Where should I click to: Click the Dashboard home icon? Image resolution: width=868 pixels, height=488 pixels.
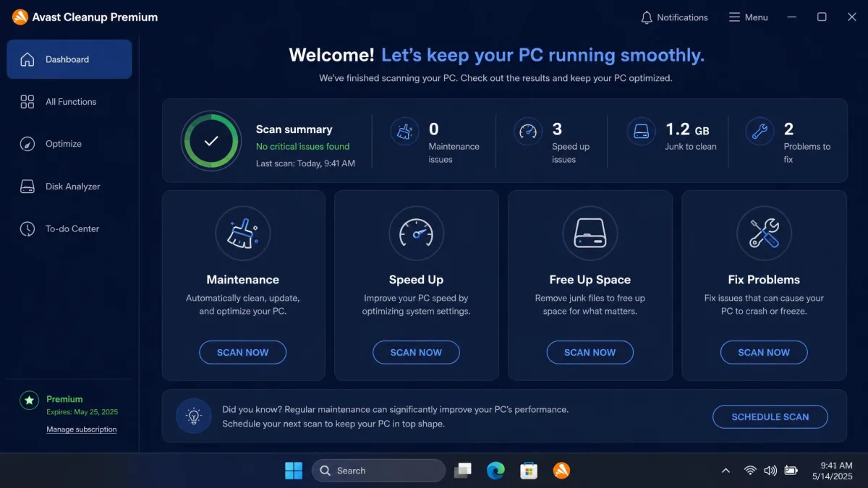coord(27,59)
